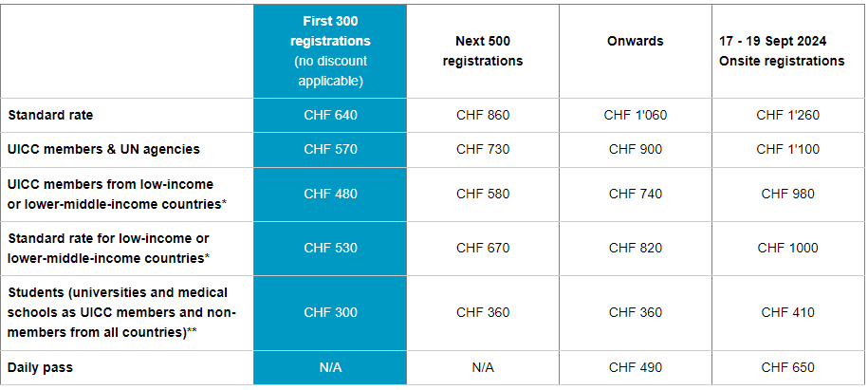This screenshot has width=868, height=390.
Task: Click the Daily pass row label
Action: [x=42, y=367]
